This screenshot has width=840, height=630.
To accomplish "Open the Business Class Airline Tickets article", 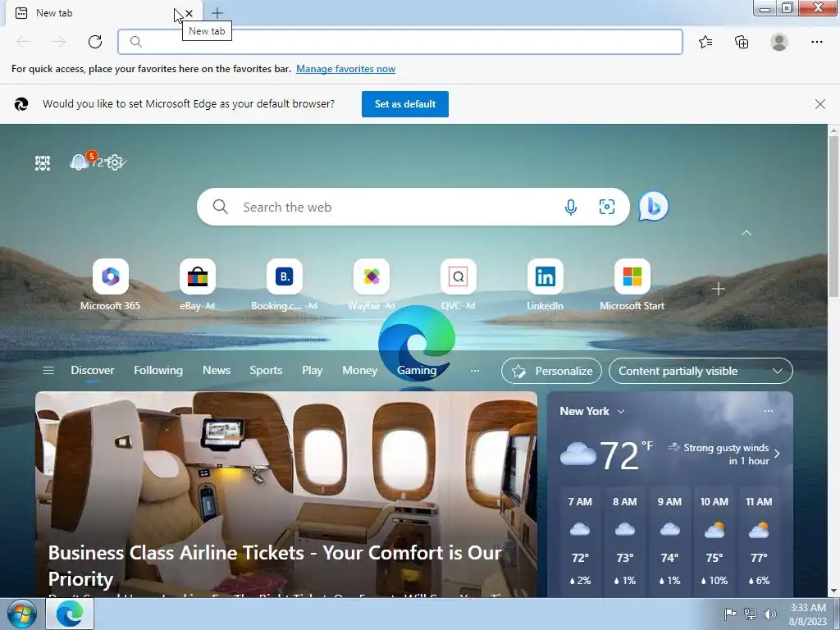I will click(x=286, y=494).
